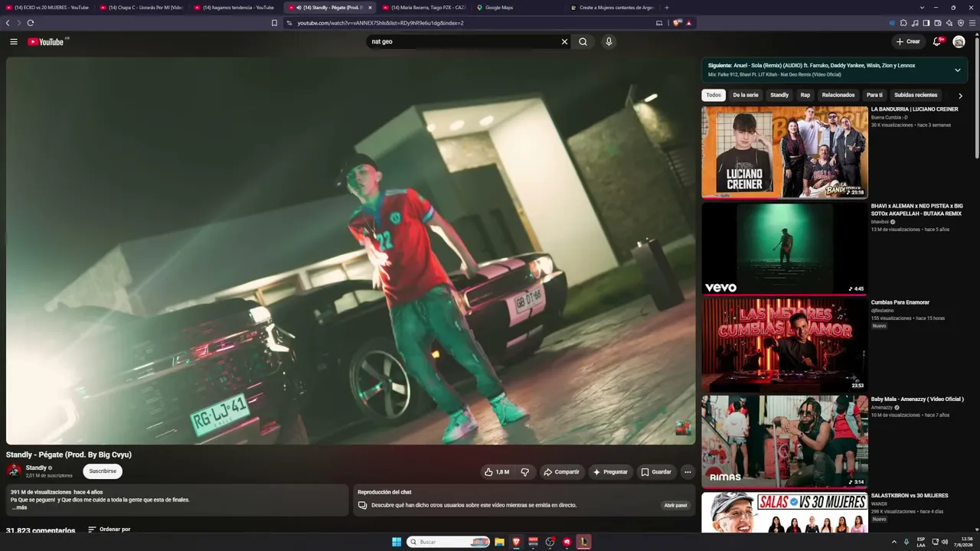Screen dimensions: 980x551
Task: Select the 'Todos' filter chip
Action: [x=714, y=96]
